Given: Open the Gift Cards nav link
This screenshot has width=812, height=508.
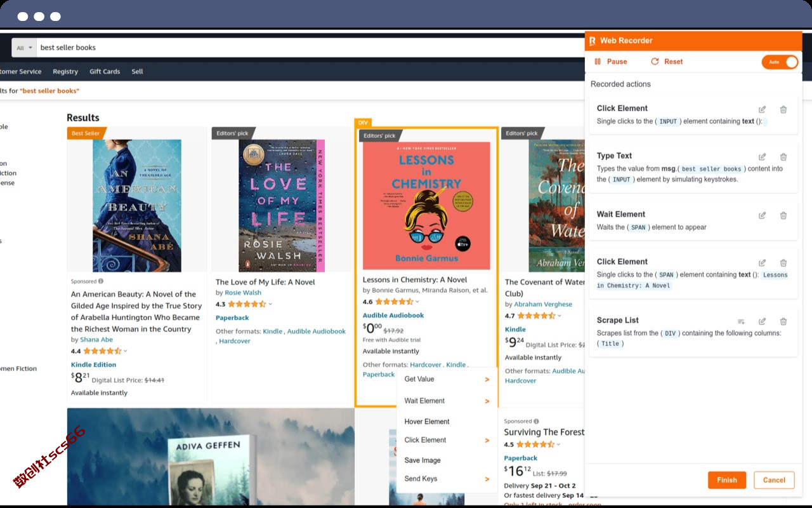Looking at the screenshot, I should coord(105,72).
